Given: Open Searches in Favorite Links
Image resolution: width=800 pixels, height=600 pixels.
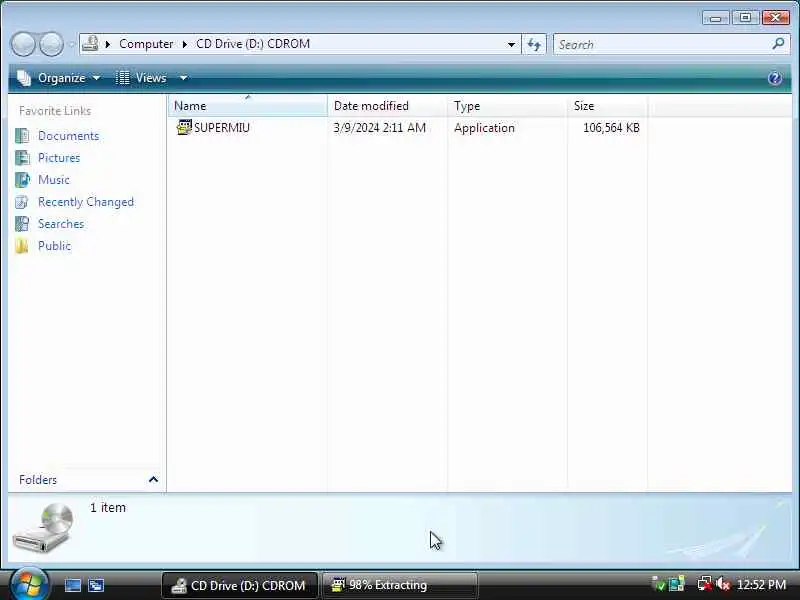Looking at the screenshot, I should point(61,223).
